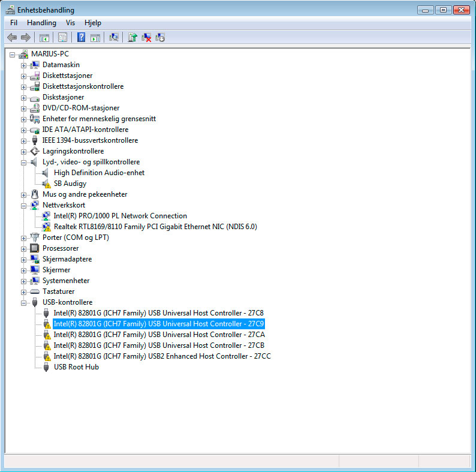Click the SB Audigy warning speaker icon
Viewport: 476px width, 472px height.
pos(46,184)
